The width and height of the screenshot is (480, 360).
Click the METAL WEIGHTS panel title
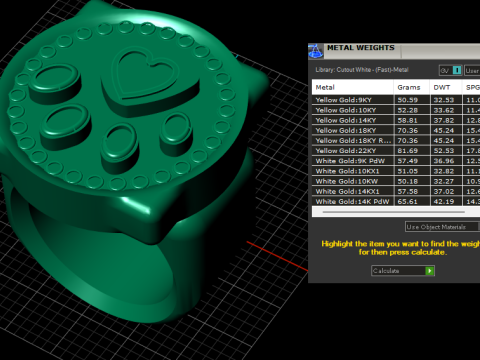pos(361,48)
